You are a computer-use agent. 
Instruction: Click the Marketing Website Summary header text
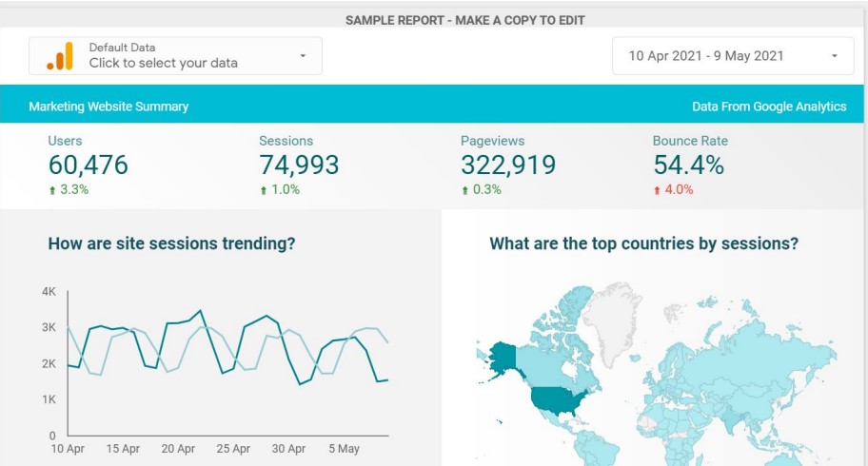coord(108,107)
